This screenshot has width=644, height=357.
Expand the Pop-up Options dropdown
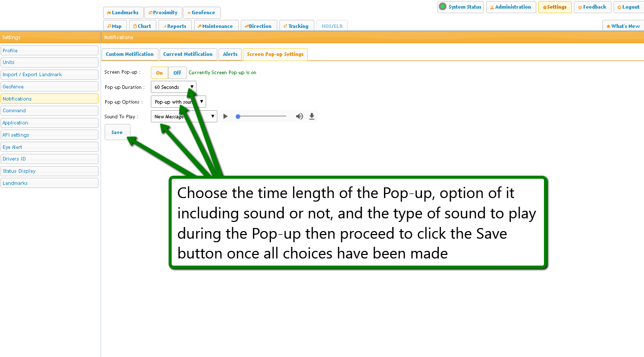[178, 102]
